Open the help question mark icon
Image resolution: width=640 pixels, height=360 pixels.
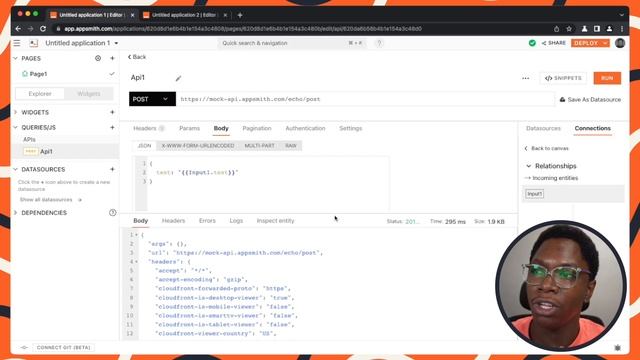(x=379, y=43)
